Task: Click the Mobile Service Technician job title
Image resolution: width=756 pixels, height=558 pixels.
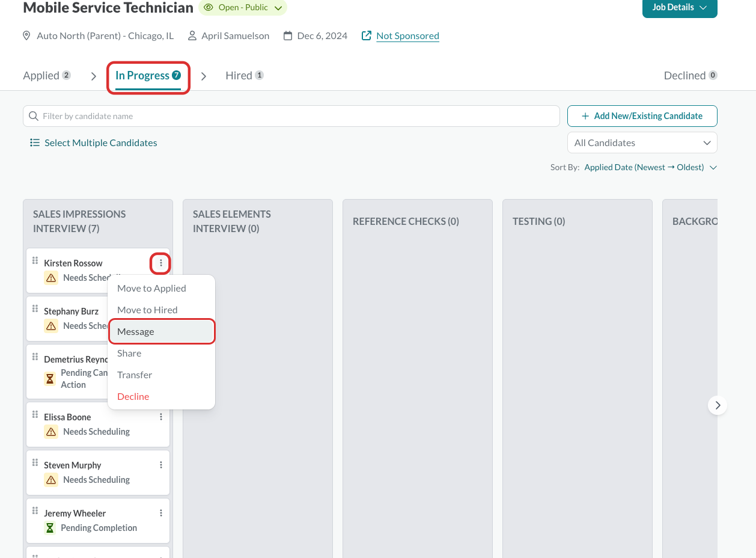Action: point(108,8)
